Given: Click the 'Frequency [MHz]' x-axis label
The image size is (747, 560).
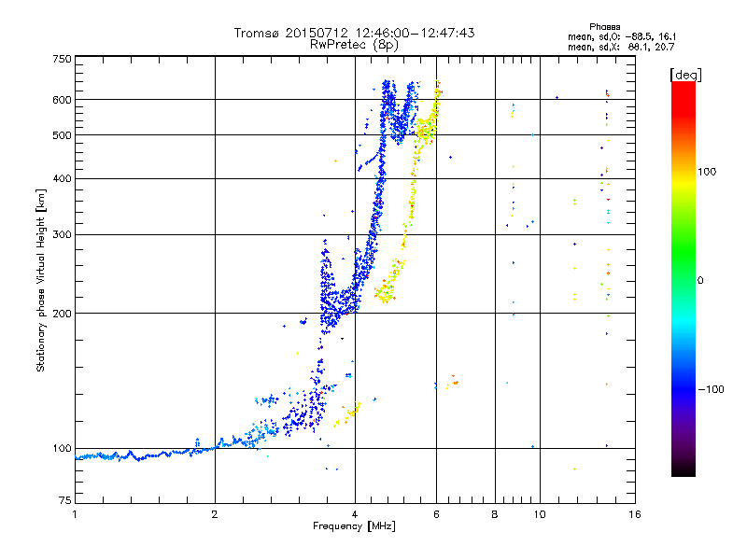Looking at the screenshot, I should pyautogui.click(x=354, y=526).
